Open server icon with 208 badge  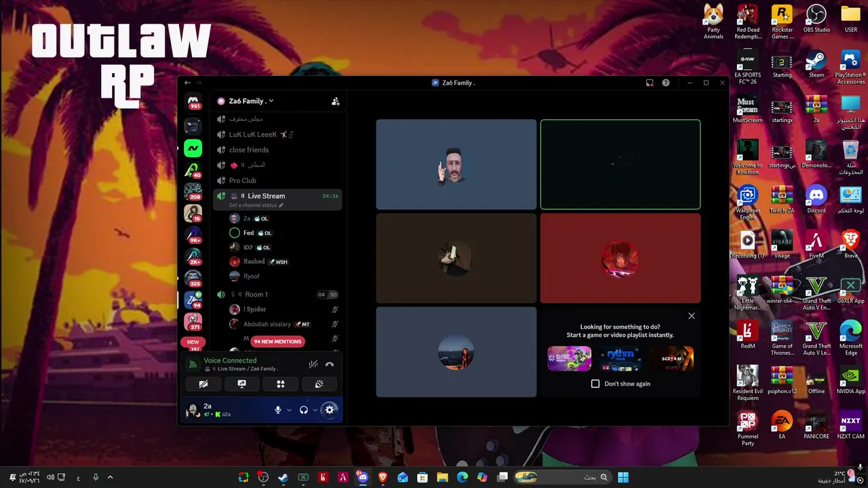pyautogui.click(x=193, y=192)
